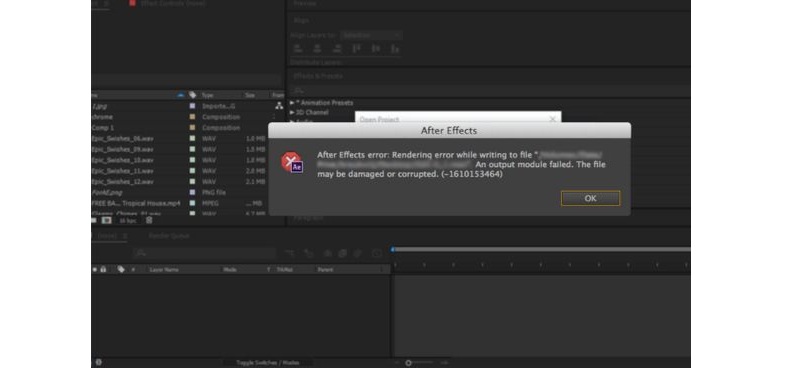Select Epic_Swishes_11.wav in the project list
The width and height of the screenshot is (800, 368).
pos(122,170)
